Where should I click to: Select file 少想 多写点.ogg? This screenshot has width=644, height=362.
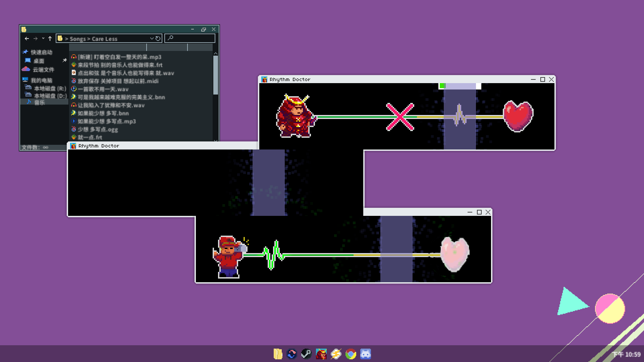(98, 129)
